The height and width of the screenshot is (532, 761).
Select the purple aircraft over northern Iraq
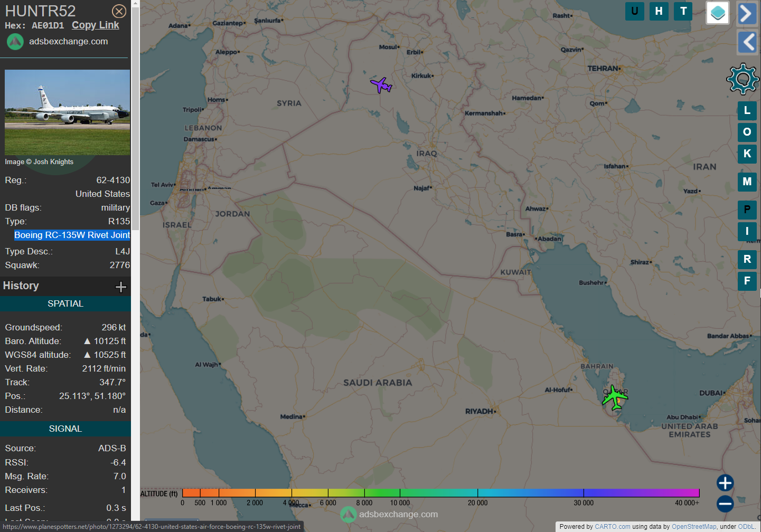pos(381,84)
